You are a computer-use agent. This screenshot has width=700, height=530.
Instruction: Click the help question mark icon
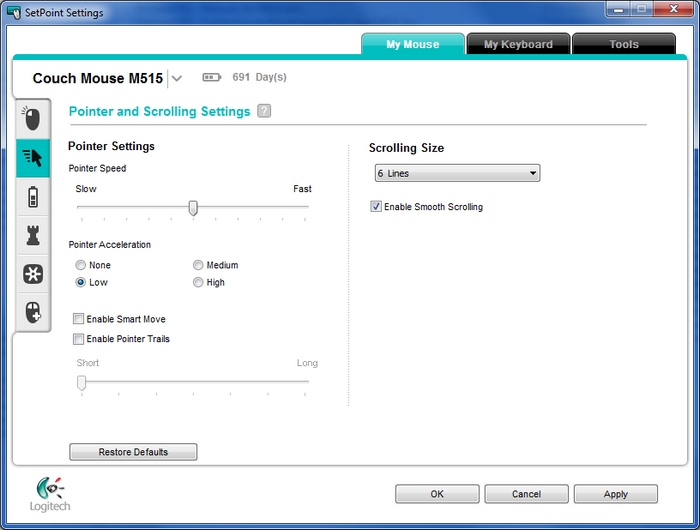point(264,111)
